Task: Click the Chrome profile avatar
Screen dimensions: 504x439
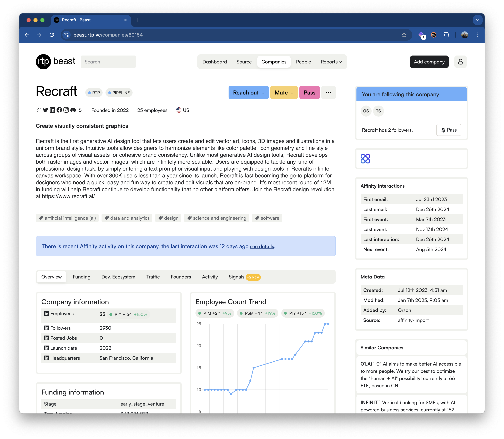Action: 465,35
